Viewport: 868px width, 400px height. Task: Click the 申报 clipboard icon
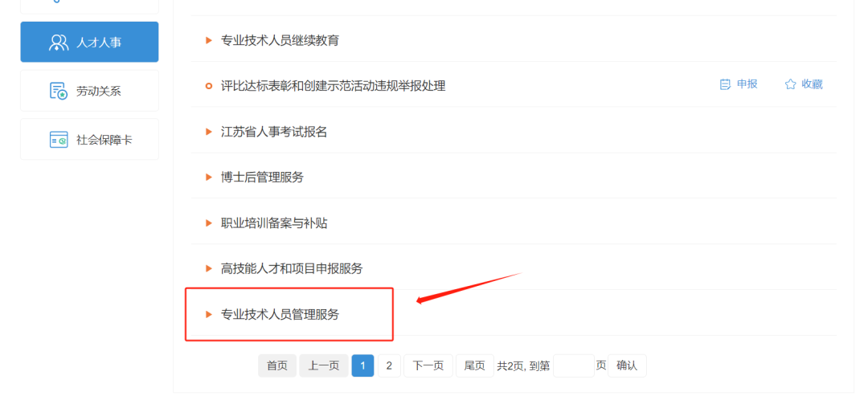point(725,84)
